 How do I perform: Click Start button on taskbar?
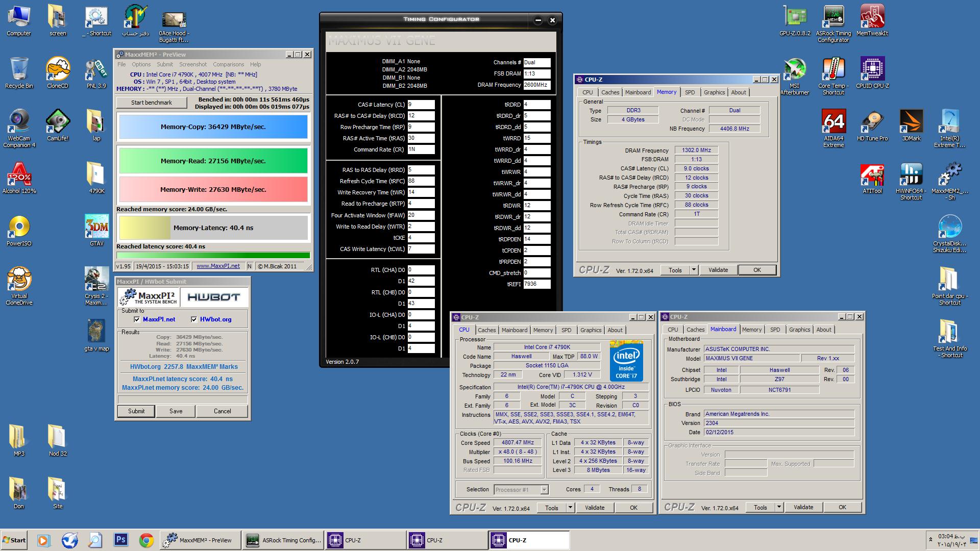[x=14, y=540]
